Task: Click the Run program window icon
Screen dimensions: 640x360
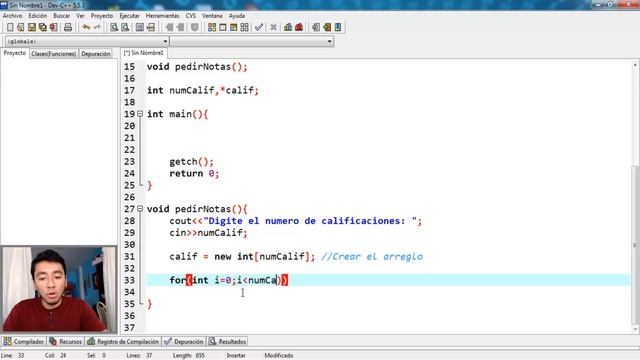Action: 223,27
